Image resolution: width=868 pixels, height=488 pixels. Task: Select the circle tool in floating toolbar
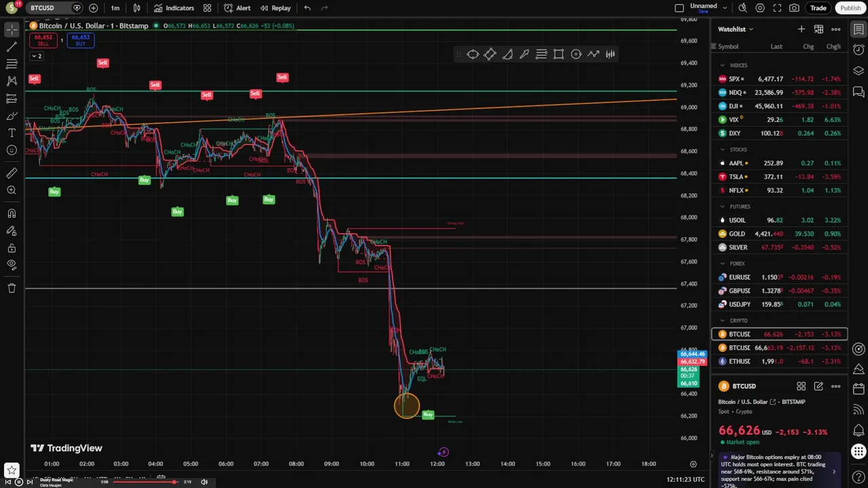pyautogui.click(x=576, y=54)
